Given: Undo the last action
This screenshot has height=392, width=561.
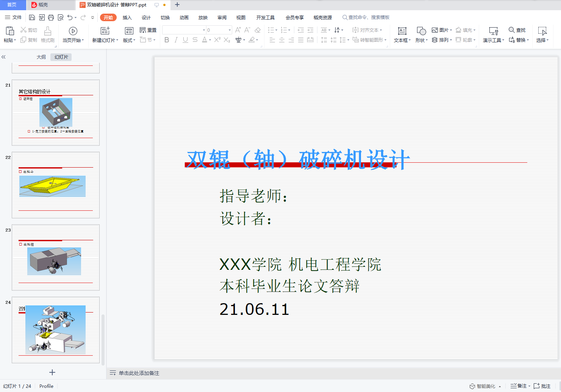Looking at the screenshot, I should pos(70,17).
